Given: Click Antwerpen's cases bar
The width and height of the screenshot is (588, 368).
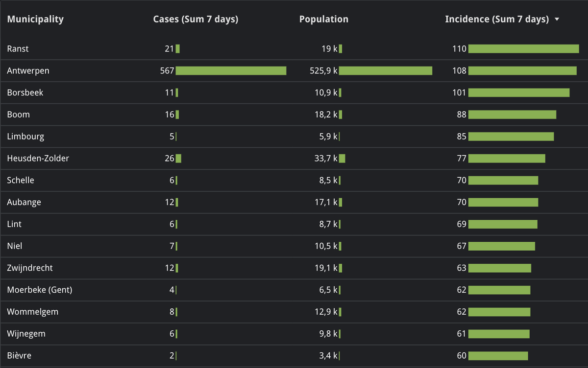Looking at the screenshot, I should coord(231,71).
